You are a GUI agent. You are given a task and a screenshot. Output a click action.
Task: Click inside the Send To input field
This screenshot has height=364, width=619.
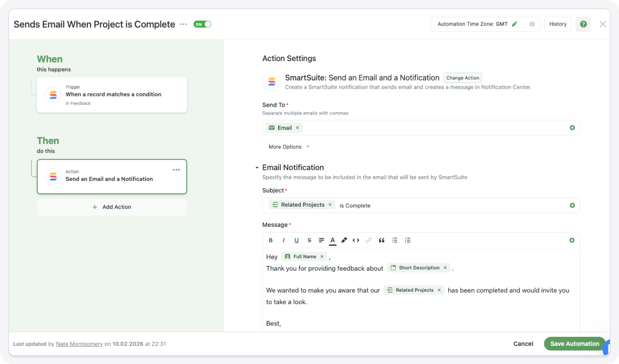pos(421,128)
